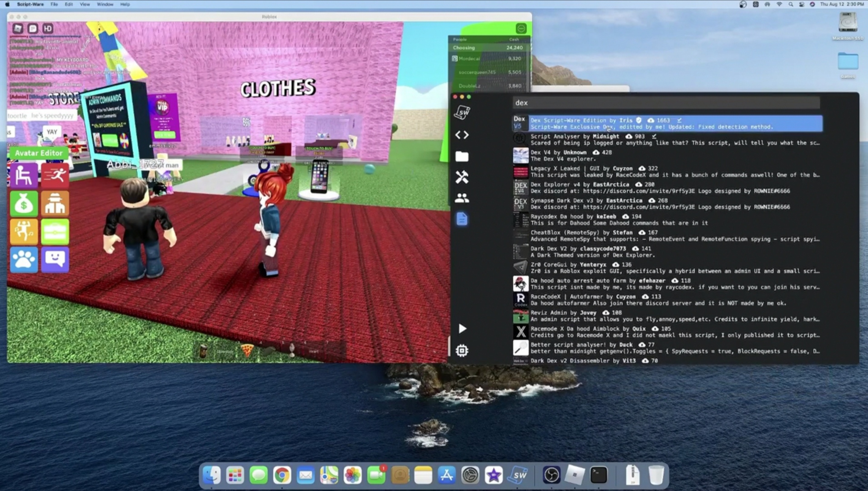Image resolution: width=868 pixels, height=491 pixels.
Task: Open the tools (wrench and hammer) icon in sidebar
Action: 462,177
